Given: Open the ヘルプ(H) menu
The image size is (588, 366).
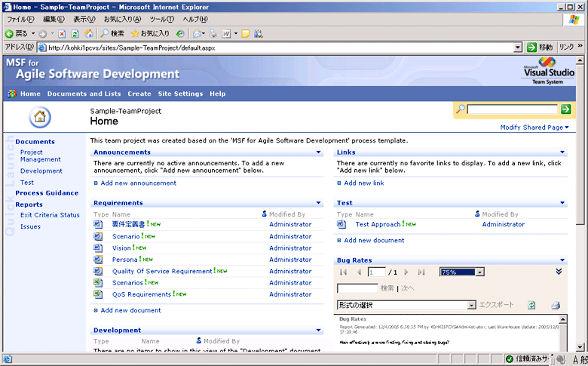Looking at the screenshot, I should [195, 19].
